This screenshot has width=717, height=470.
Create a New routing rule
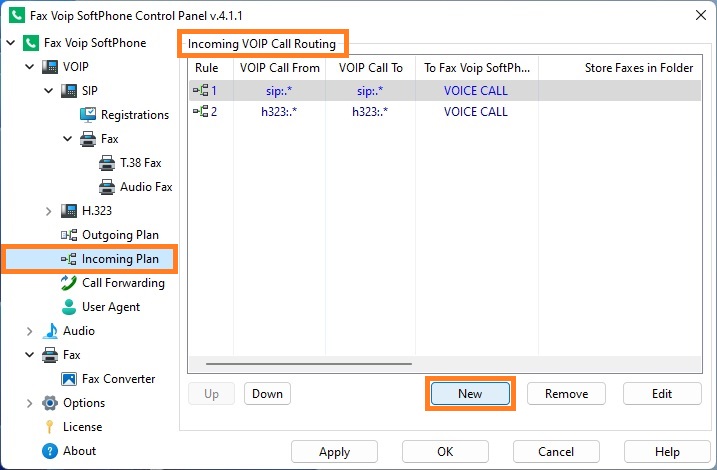(x=470, y=394)
